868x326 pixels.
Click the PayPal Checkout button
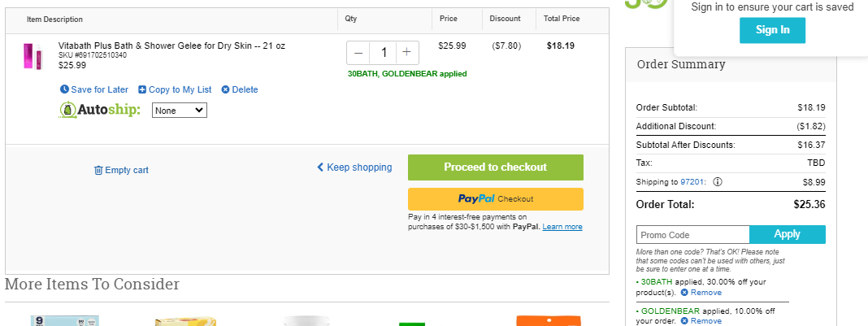coord(496,199)
